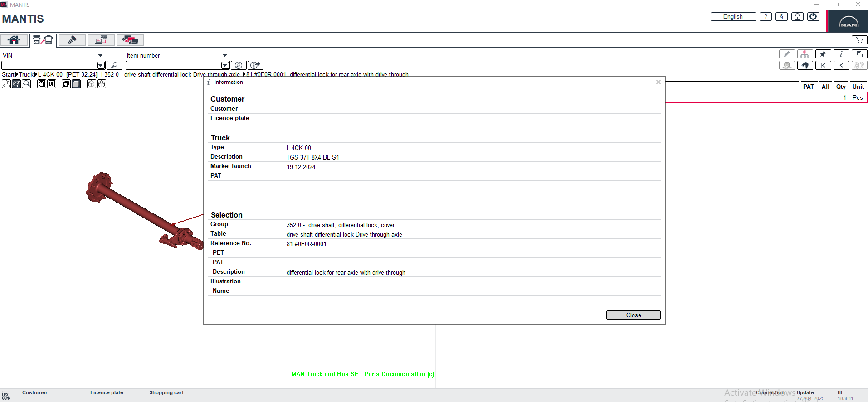Image resolution: width=868 pixels, height=402 pixels.
Task: Click into the VIN input field
Action: (49, 65)
